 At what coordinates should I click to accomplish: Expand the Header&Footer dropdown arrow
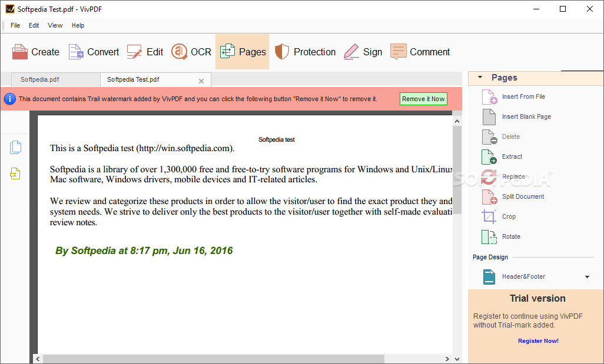coord(587,276)
